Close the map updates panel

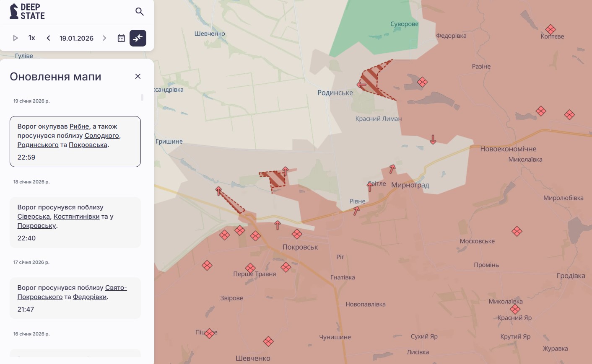pyautogui.click(x=138, y=76)
